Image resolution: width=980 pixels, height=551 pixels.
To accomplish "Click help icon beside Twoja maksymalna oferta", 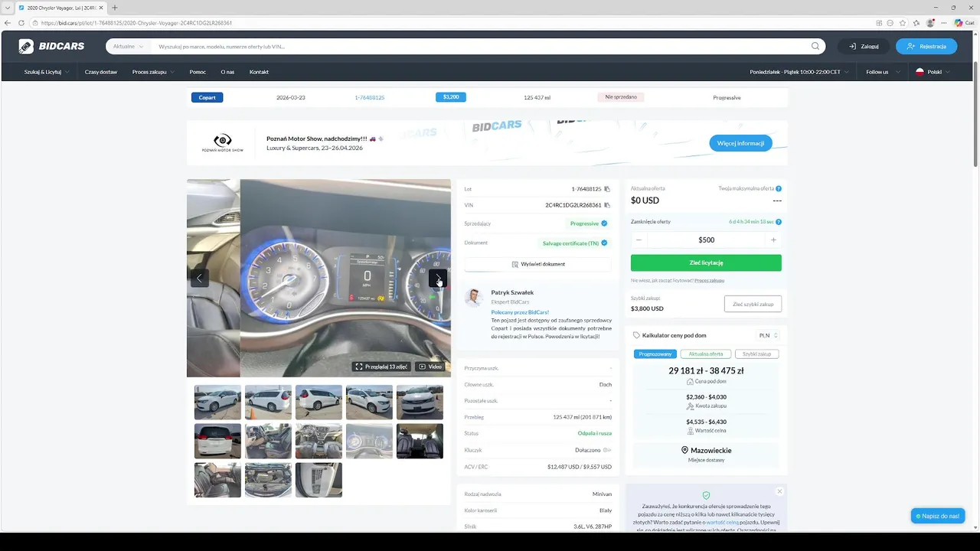I will tap(779, 188).
